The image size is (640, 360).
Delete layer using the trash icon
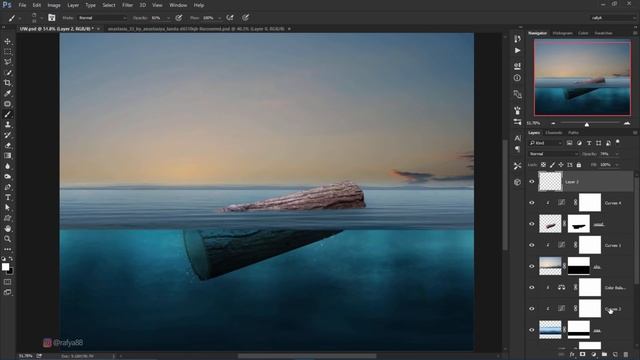click(626, 355)
